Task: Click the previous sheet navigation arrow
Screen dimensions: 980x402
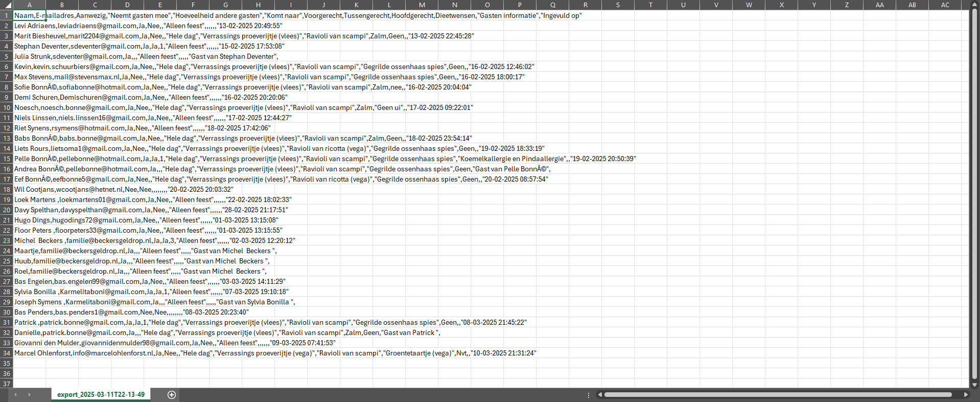Action: click(x=15, y=394)
